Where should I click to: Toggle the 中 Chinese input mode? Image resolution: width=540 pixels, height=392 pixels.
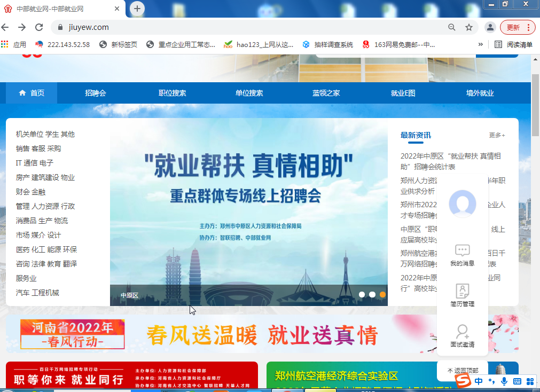(x=479, y=381)
